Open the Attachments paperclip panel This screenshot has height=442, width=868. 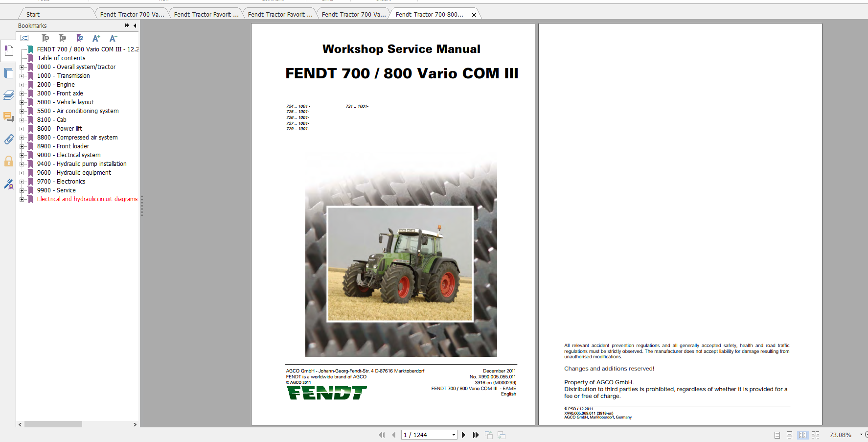point(8,140)
